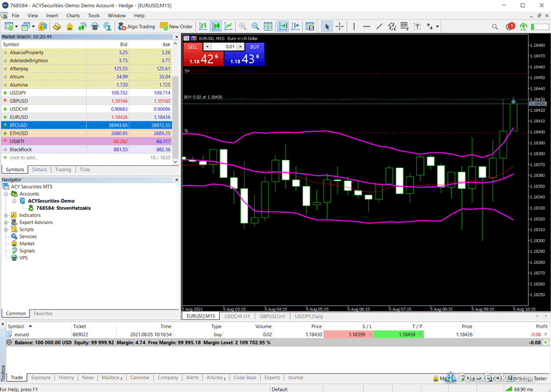Select the text label tool
Image resolution: width=551 pixels, height=392 pixels.
(417, 26)
